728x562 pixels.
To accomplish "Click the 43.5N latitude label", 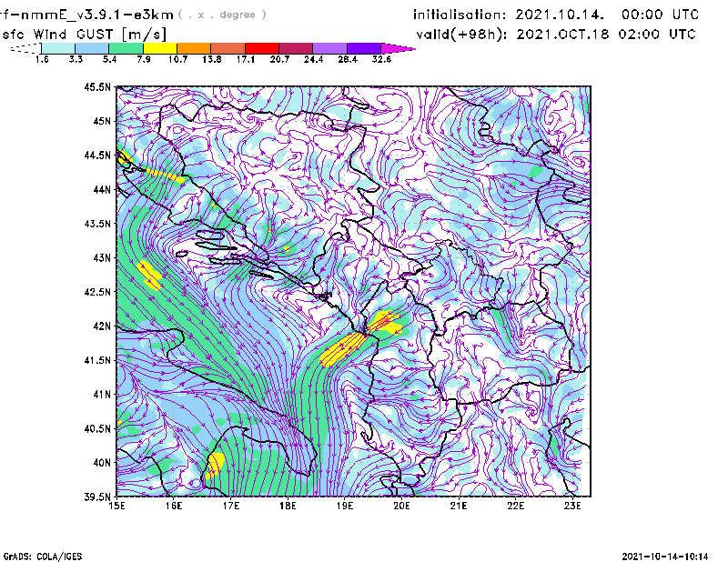I will (97, 224).
